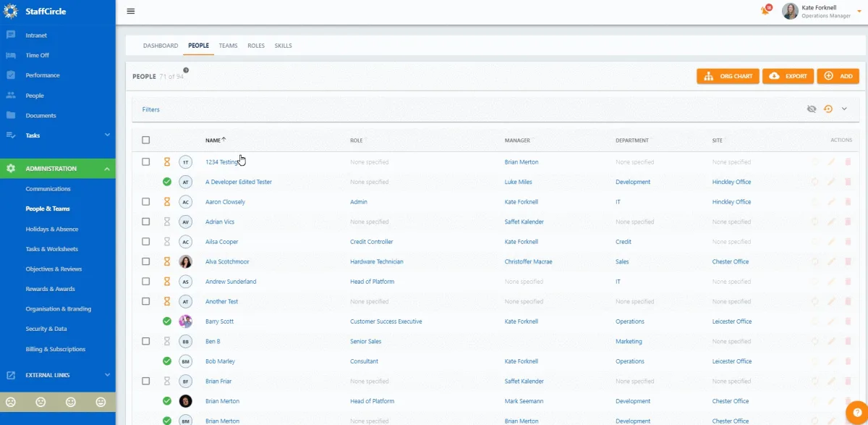Sort table by Site column
This screenshot has width=868, height=425.
(x=718, y=140)
